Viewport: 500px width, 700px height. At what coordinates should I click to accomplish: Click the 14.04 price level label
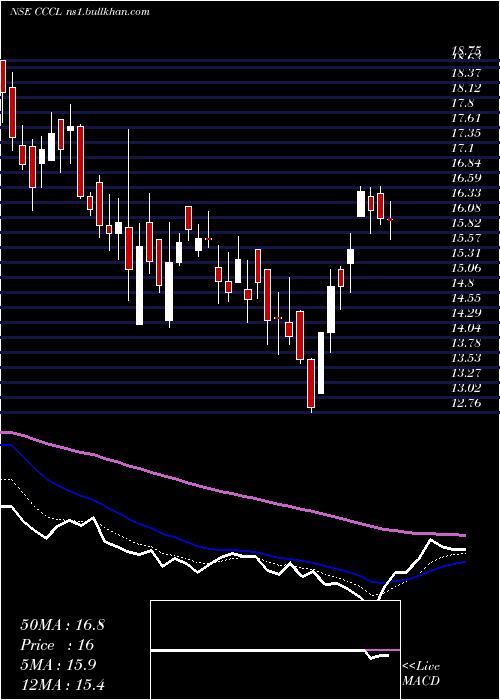467,328
